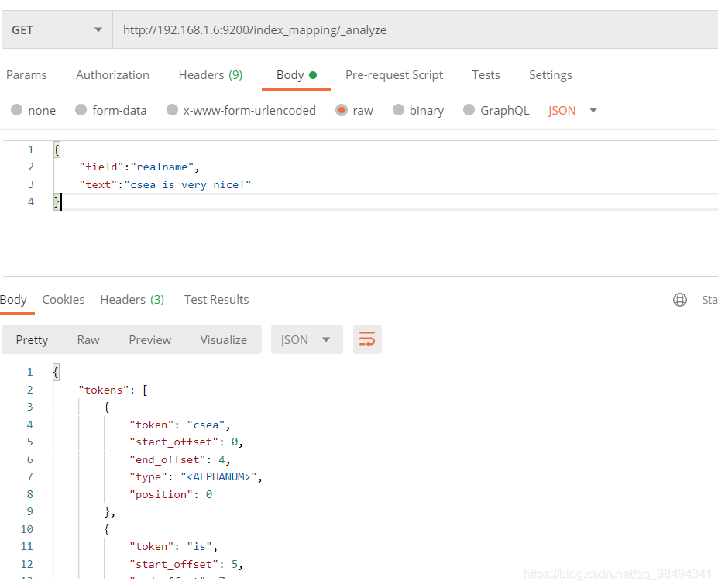The image size is (718, 588).
Task: Open the Authorization tab
Action: [x=112, y=75]
